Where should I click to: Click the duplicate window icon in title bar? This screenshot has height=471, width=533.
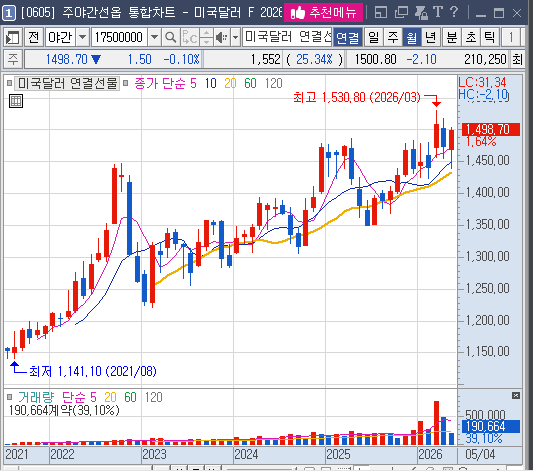coord(401,13)
